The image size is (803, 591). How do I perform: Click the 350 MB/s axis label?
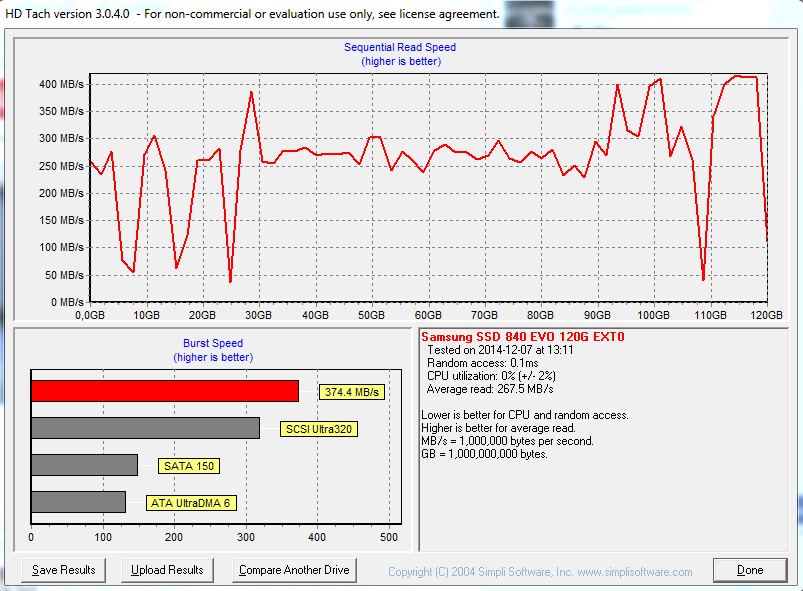61,111
